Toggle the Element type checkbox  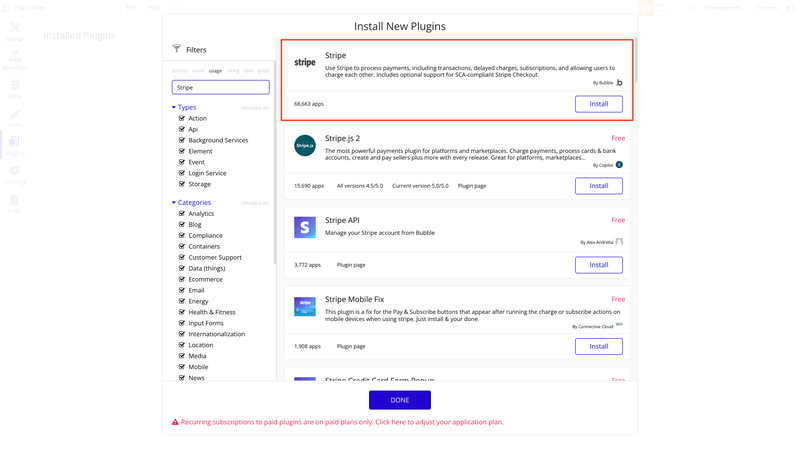[182, 151]
